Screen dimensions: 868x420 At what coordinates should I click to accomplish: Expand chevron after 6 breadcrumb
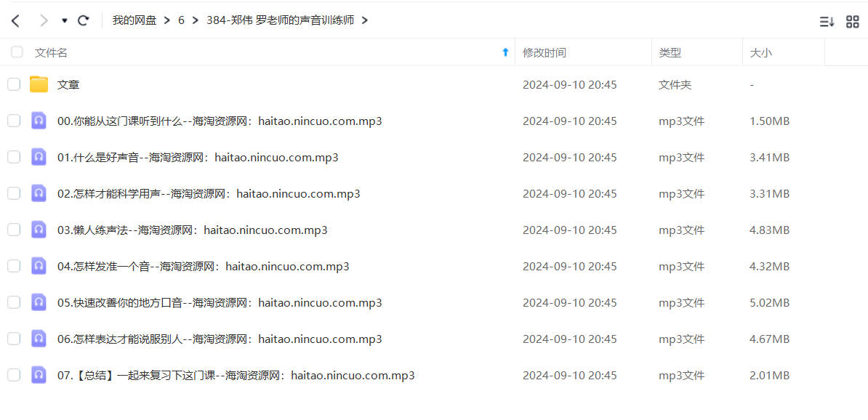(196, 21)
